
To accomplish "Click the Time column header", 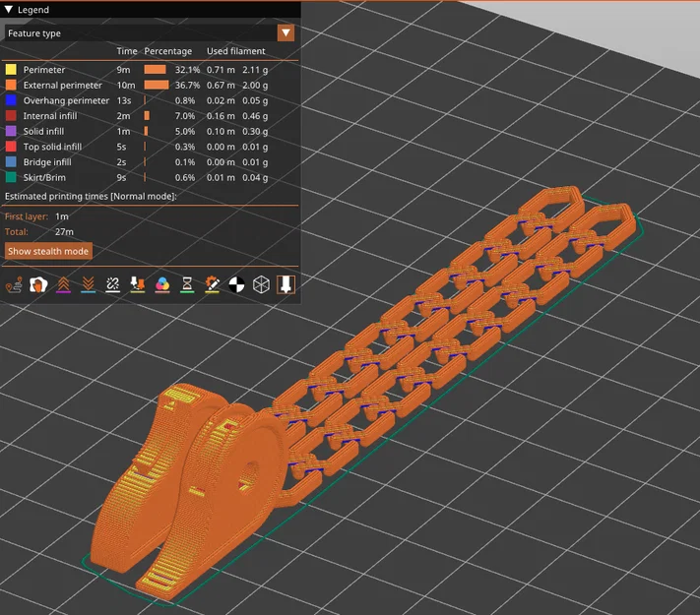I will (127, 51).
